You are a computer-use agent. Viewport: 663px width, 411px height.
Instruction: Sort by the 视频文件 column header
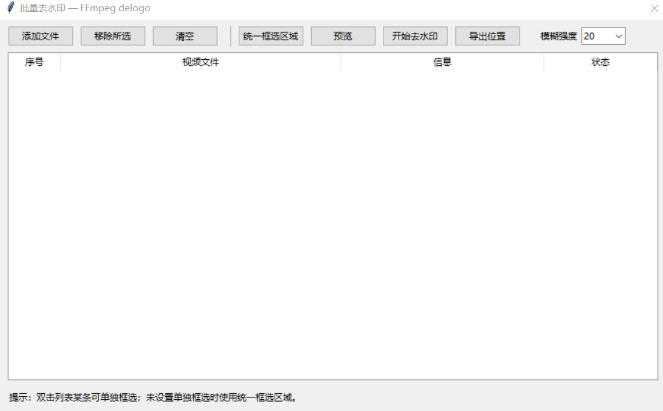200,63
